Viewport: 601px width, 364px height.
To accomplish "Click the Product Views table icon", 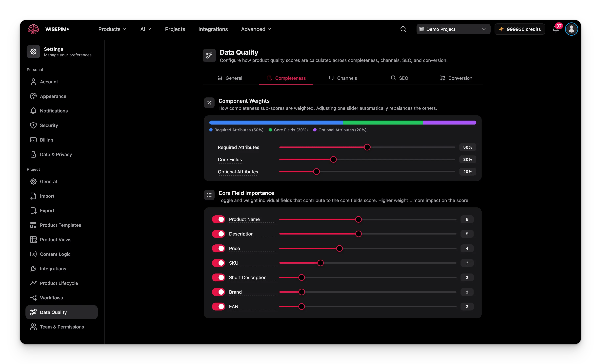I will 33,240.
